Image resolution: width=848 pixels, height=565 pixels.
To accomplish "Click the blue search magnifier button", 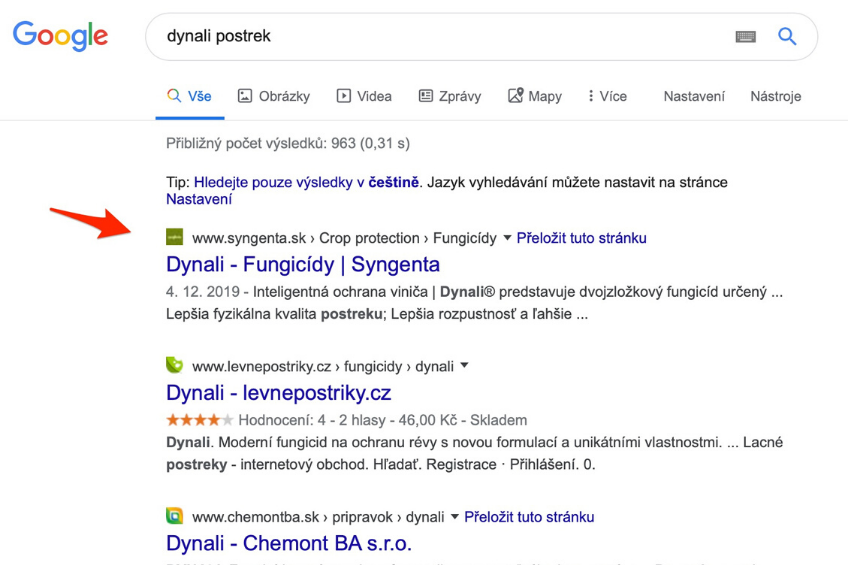I will [x=787, y=36].
